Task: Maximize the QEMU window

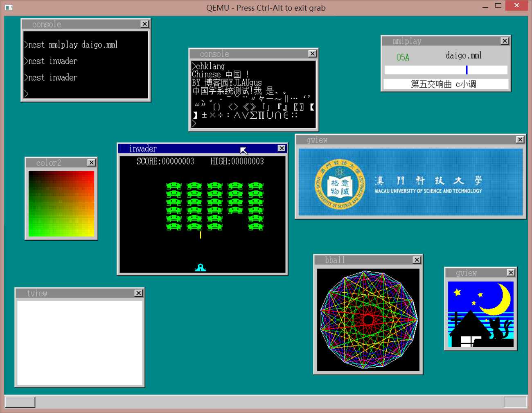Action: click(x=498, y=6)
